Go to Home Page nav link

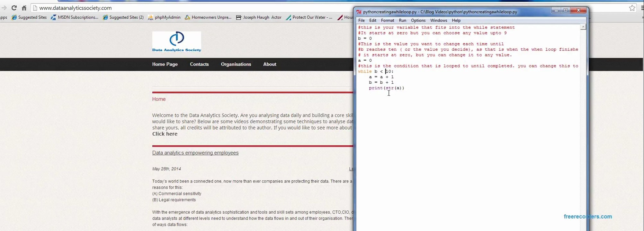[x=165, y=64]
